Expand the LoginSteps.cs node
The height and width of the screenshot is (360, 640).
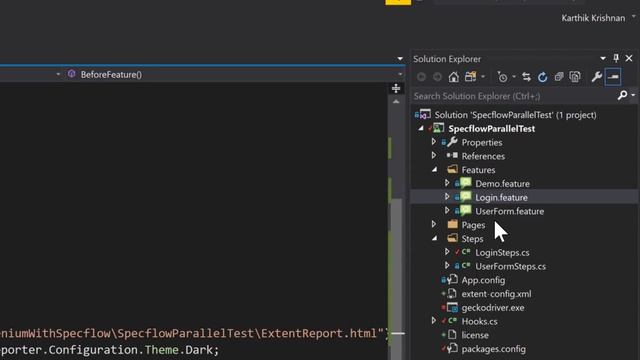tap(447, 252)
